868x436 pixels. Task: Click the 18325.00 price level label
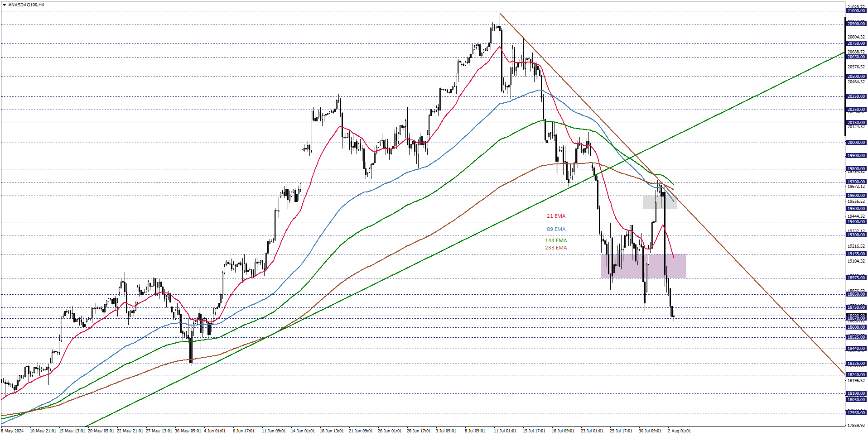(856, 364)
